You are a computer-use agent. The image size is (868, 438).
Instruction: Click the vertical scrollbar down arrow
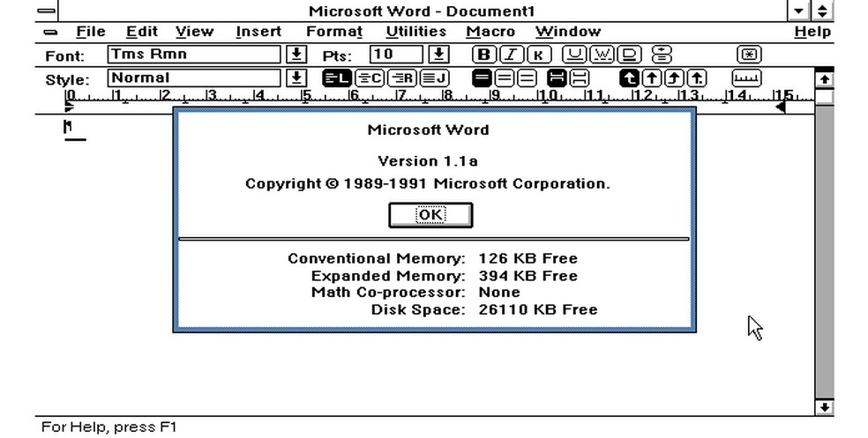pos(824,407)
